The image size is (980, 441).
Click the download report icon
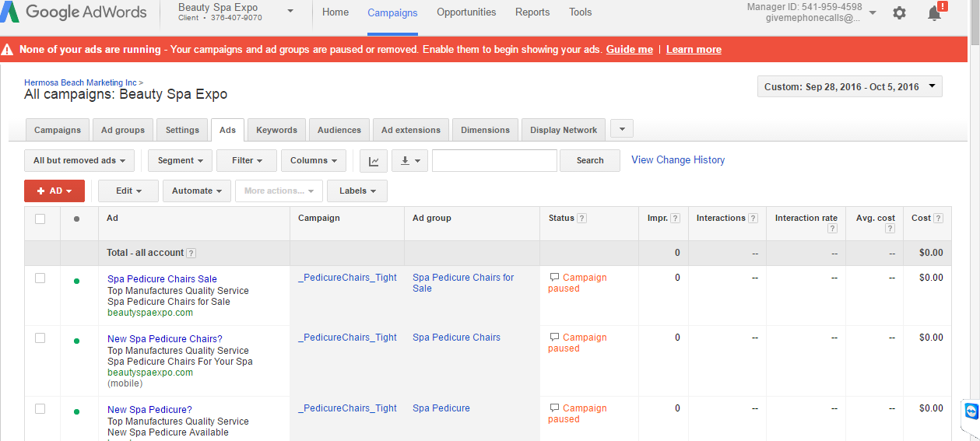(x=409, y=161)
